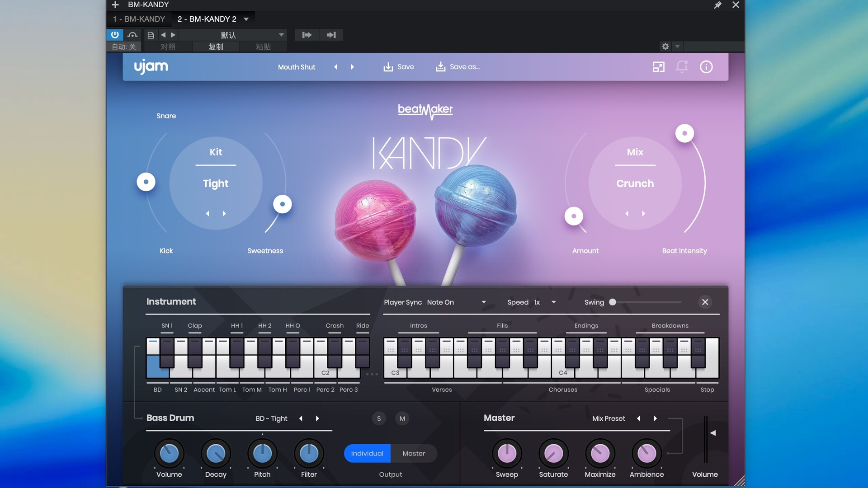
Task: Solo the Bass Drum with S
Action: pyautogui.click(x=379, y=418)
